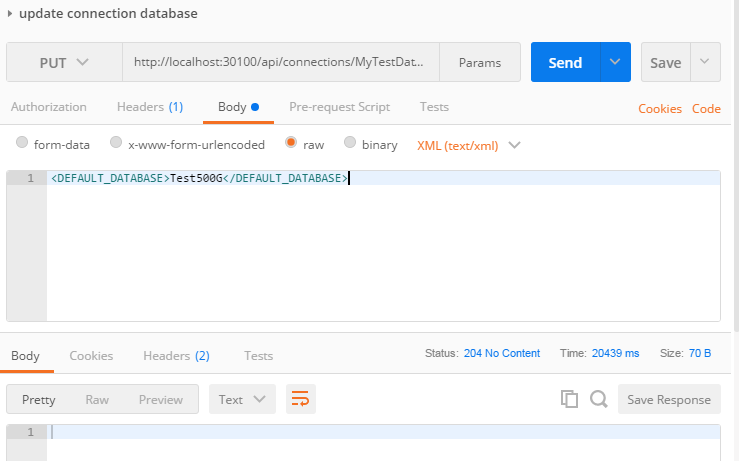Click the request URL input field
Image resolution: width=739 pixels, height=461 pixels.
[281, 62]
